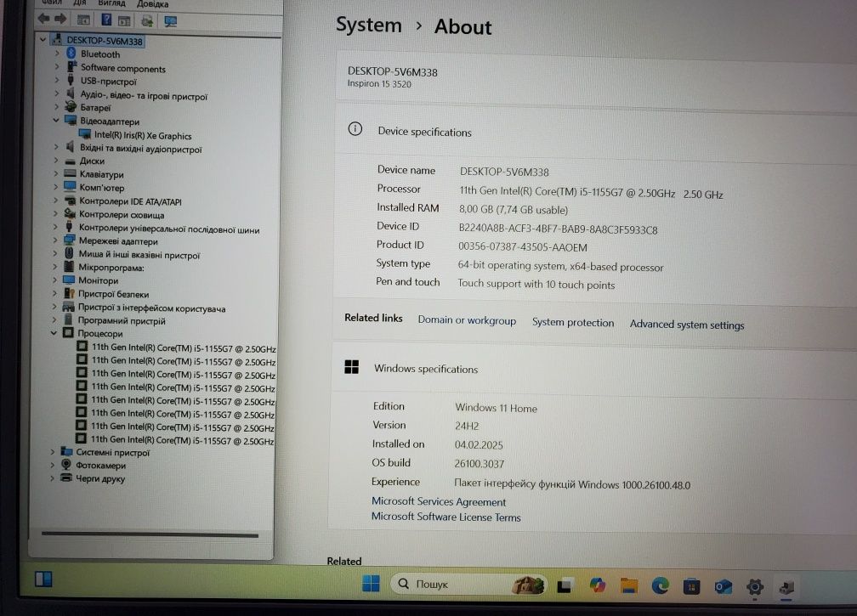Click the Батареї battery icon
This screenshot has height=616, width=857.
[x=71, y=106]
